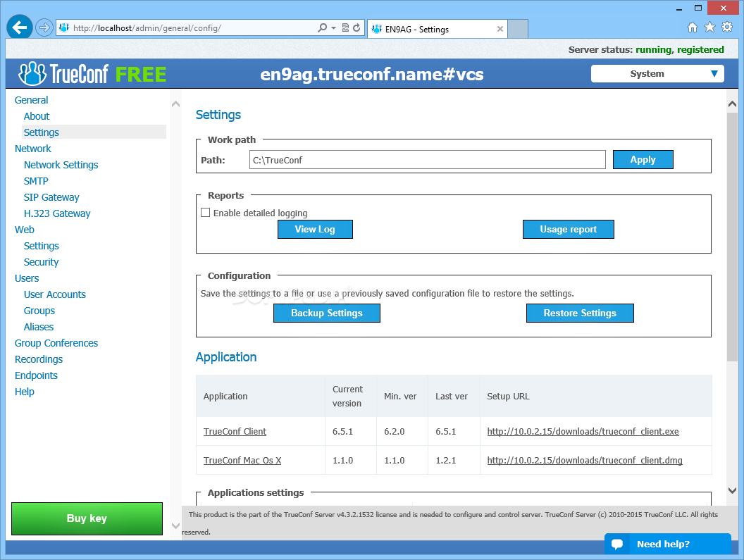
Task: Open Aliases page in sidebar
Action: click(39, 327)
